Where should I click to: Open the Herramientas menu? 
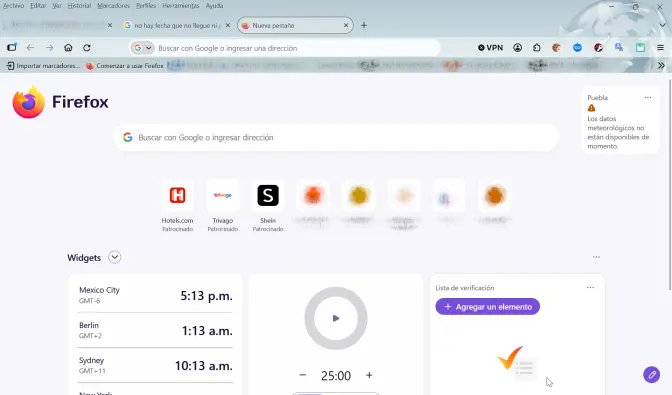pyautogui.click(x=181, y=6)
